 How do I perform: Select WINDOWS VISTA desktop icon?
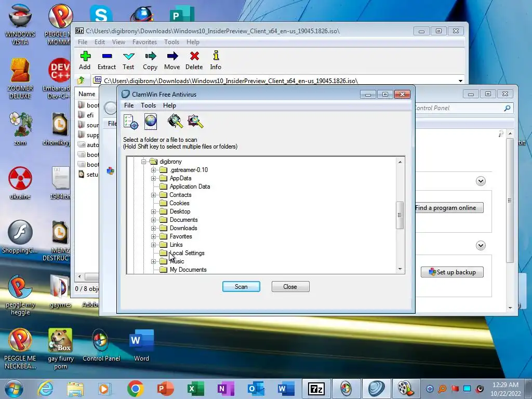pos(20,24)
